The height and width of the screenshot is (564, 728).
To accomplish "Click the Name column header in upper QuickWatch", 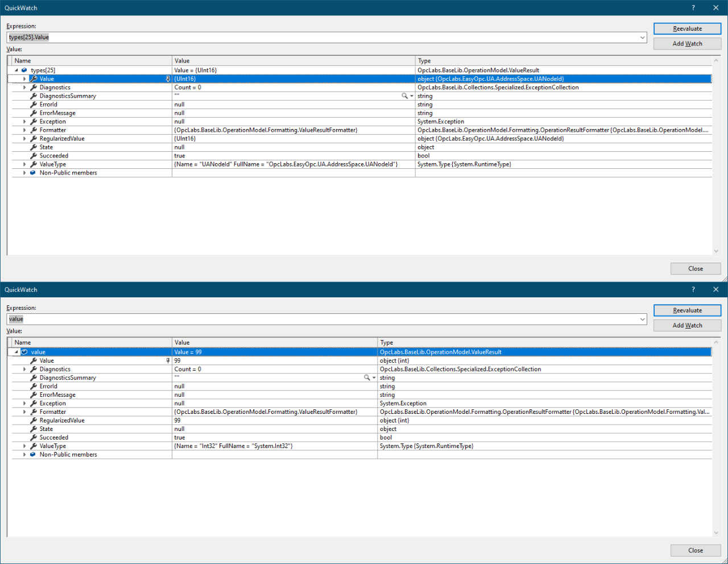I will pyautogui.click(x=92, y=61).
